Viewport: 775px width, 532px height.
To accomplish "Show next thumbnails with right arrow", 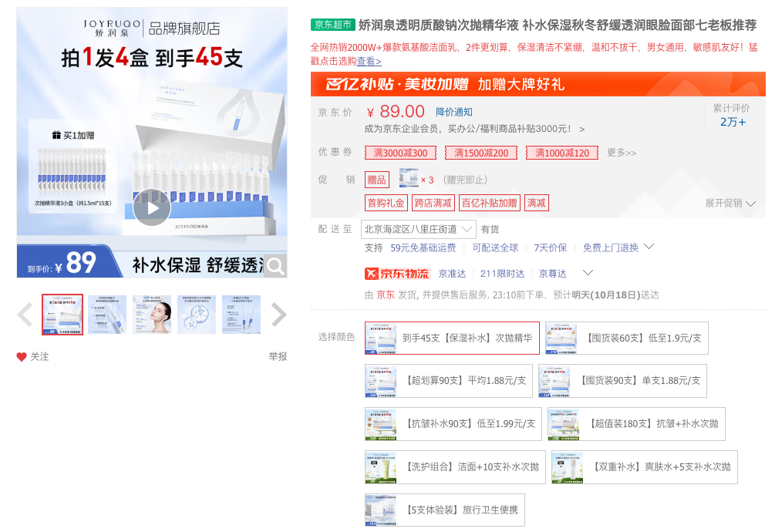I will tap(279, 315).
